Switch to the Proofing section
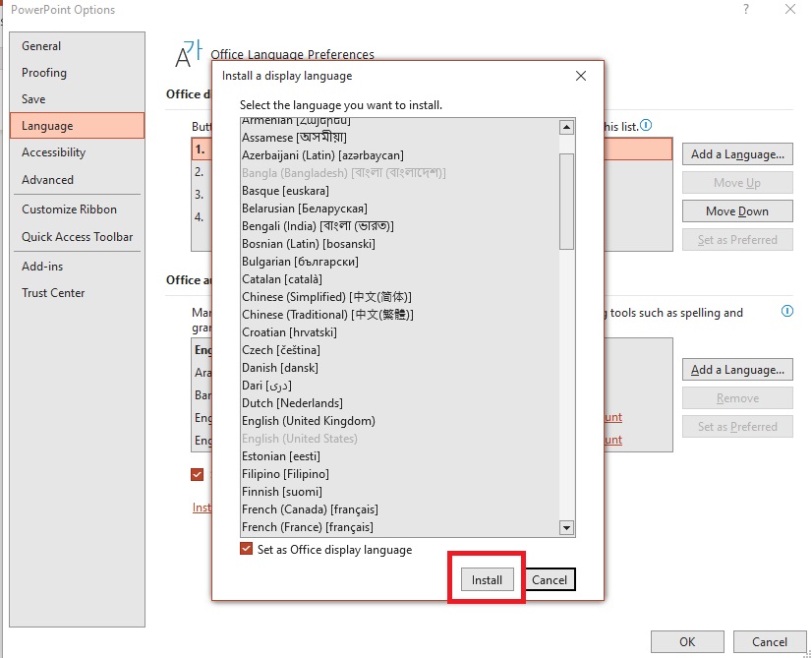This screenshot has width=812, height=658. tap(46, 73)
